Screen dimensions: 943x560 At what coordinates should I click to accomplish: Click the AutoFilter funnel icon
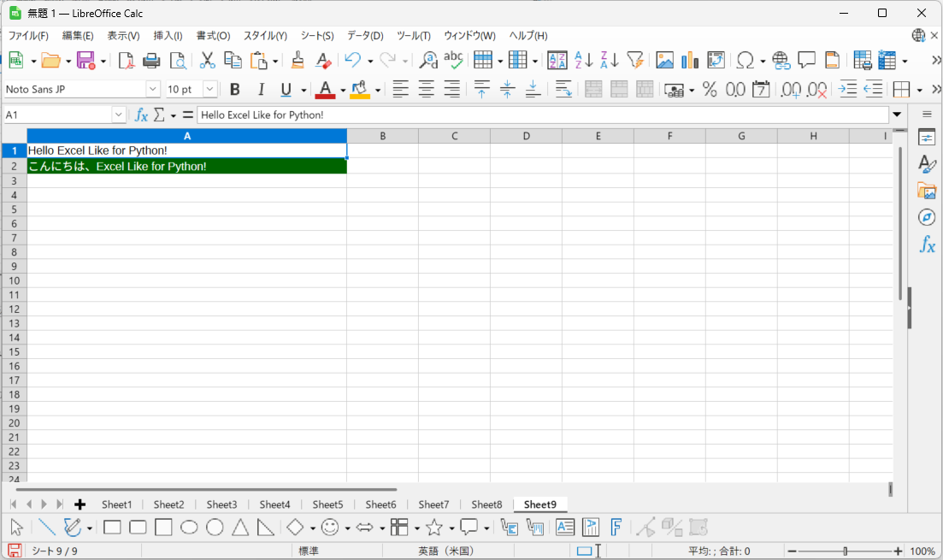pyautogui.click(x=634, y=60)
